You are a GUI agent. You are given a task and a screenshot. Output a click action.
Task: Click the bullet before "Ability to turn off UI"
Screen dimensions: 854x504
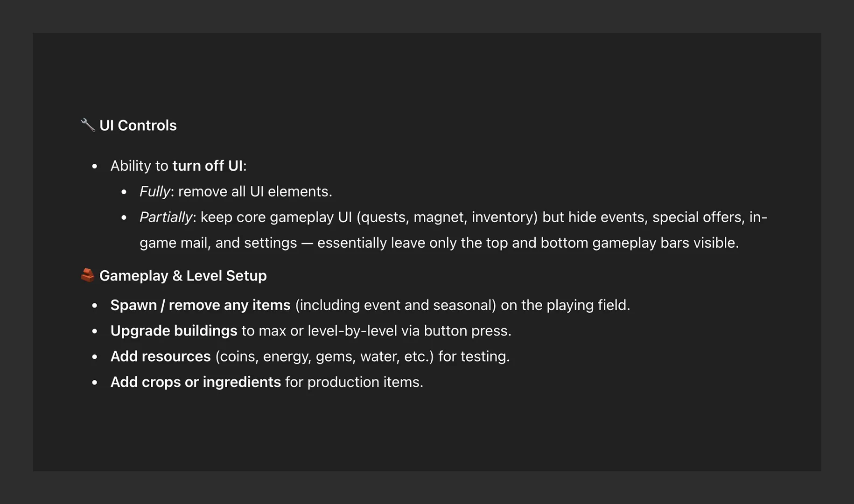point(95,166)
